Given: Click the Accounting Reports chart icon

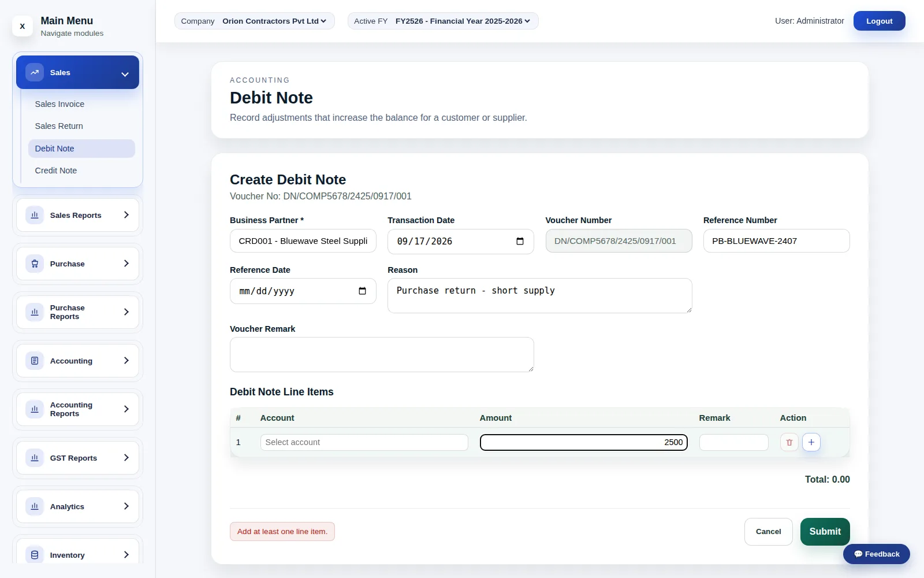Looking at the screenshot, I should [35, 409].
